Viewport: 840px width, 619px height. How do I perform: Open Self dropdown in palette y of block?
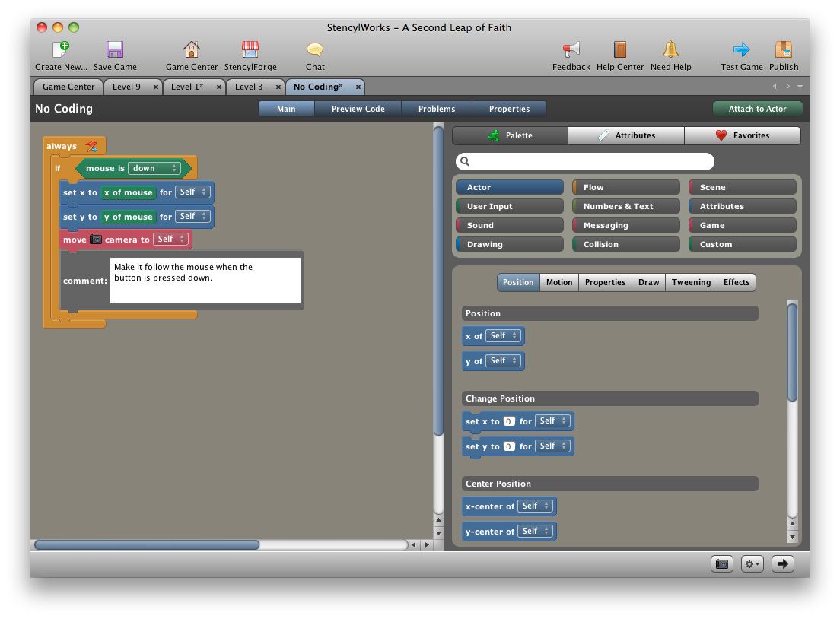pos(503,361)
